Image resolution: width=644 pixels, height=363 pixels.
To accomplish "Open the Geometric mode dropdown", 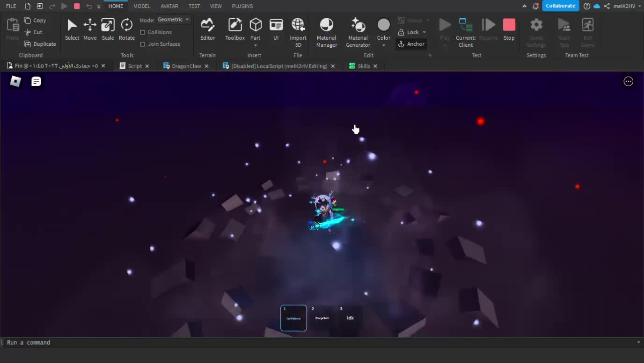I will coord(173,20).
